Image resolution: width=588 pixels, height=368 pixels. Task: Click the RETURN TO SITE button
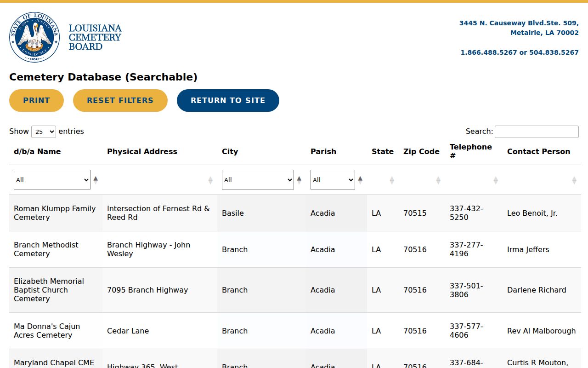pyautogui.click(x=228, y=100)
